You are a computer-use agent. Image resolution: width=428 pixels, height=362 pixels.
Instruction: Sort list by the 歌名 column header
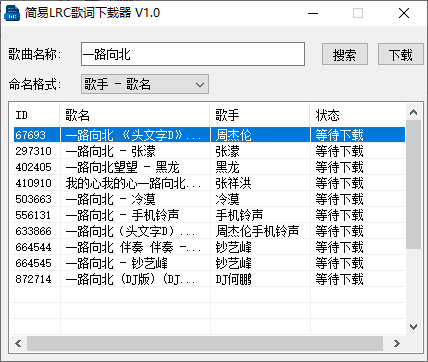coord(135,115)
